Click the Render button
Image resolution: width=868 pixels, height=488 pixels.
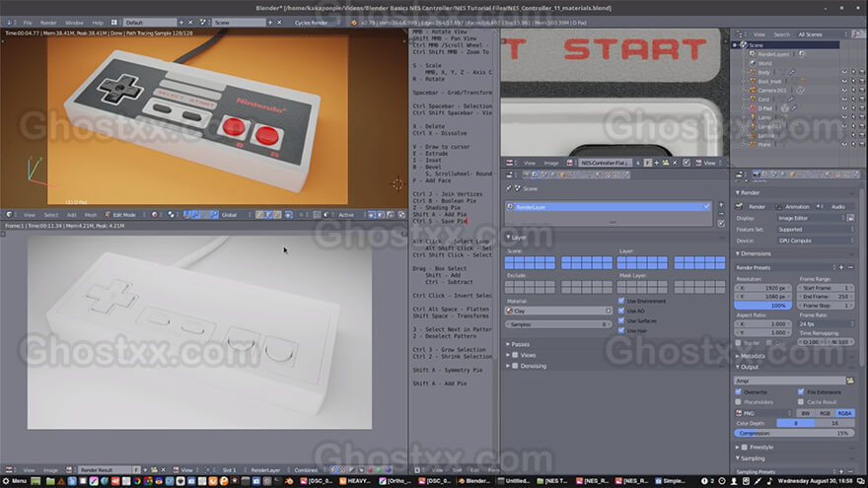click(753, 206)
